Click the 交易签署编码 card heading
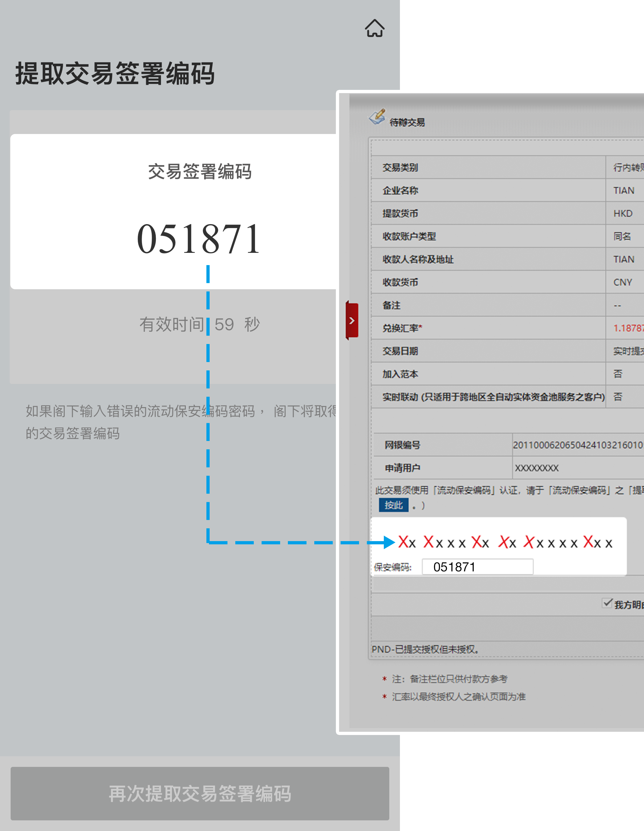 [199, 172]
